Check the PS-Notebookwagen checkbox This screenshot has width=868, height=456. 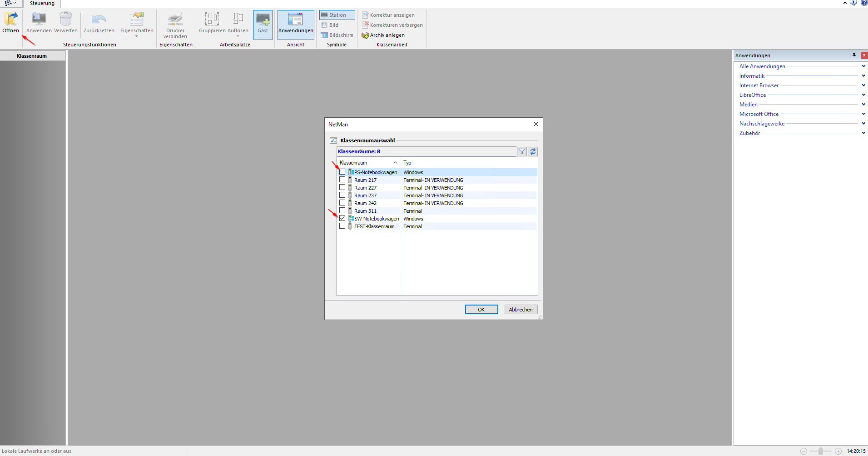tap(342, 172)
